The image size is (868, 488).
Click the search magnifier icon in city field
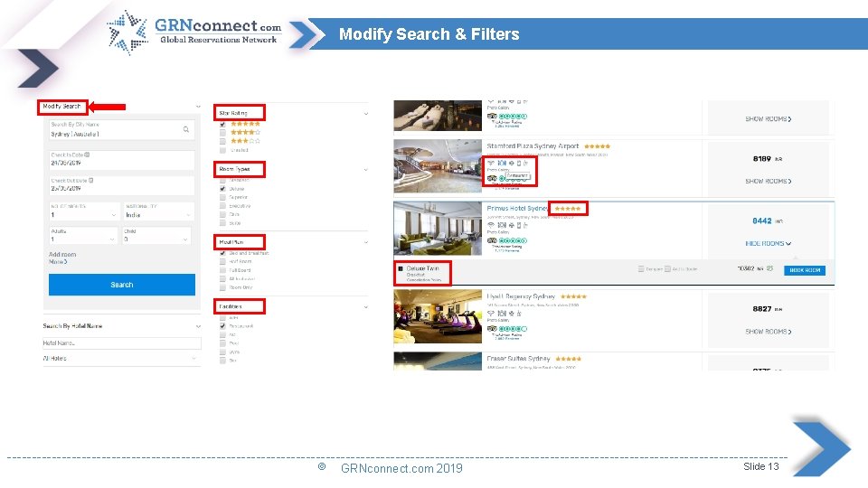pyautogui.click(x=186, y=130)
